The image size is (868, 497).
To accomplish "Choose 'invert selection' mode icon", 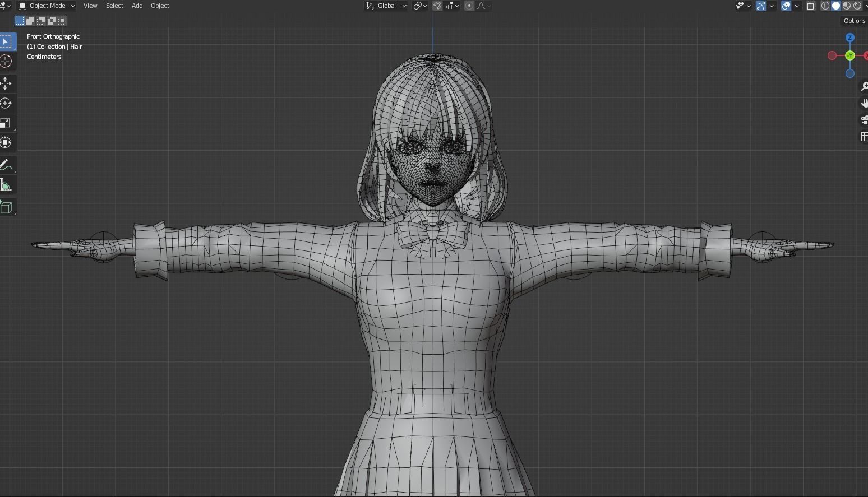I will 52,21.
